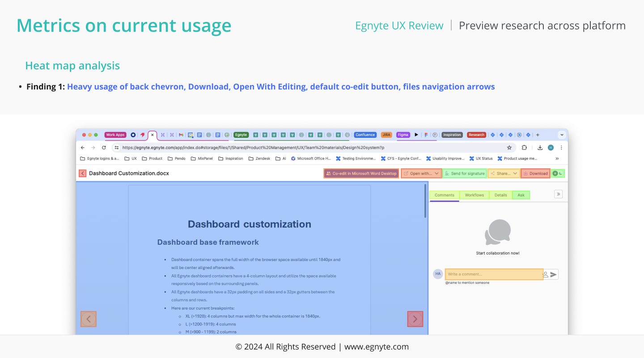Switch to the Gmail browser tab
Image resolution: width=644 pixels, height=358 pixels.
(x=181, y=135)
